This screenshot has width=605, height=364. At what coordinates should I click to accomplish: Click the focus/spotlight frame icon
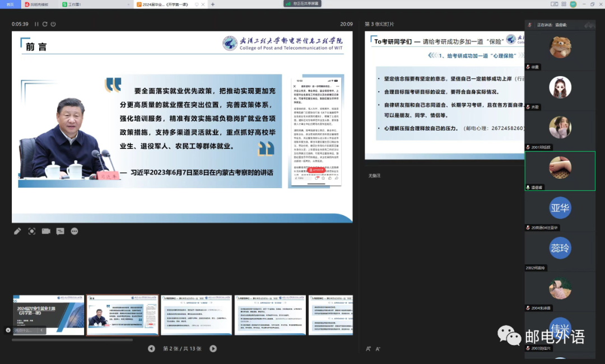(x=32, y=231)
